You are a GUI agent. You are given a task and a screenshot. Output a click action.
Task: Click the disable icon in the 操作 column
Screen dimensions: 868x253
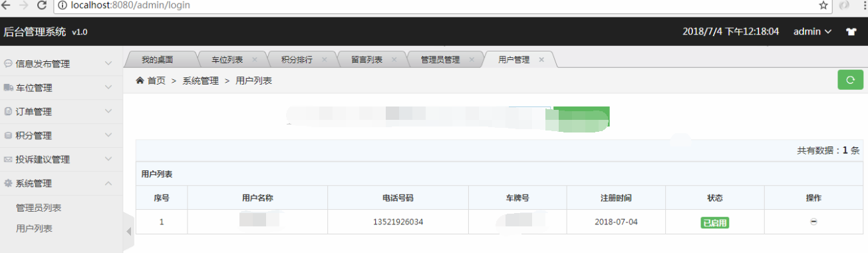[x=813, y=222]
